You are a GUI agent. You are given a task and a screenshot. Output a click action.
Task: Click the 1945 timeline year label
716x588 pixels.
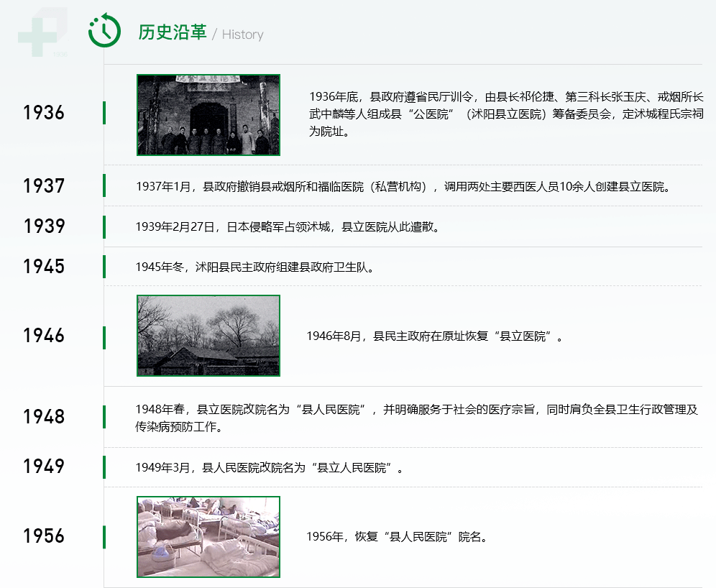pos(44,267)
